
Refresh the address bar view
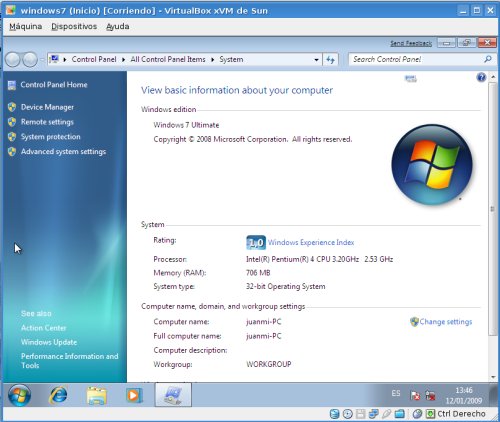(x=330, y=60)
